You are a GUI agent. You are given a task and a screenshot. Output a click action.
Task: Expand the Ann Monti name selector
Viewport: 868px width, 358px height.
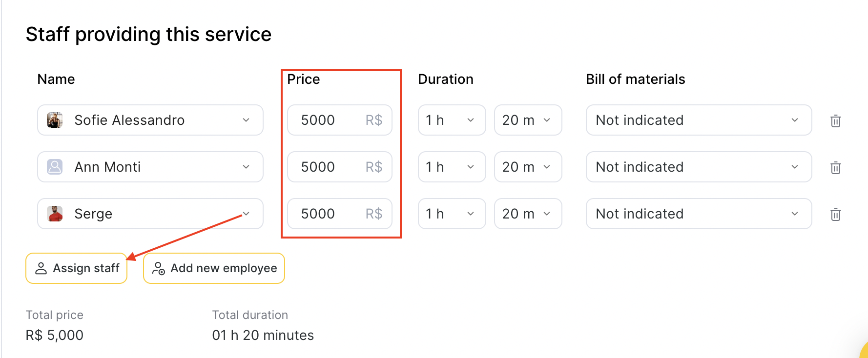coord(150,167)
